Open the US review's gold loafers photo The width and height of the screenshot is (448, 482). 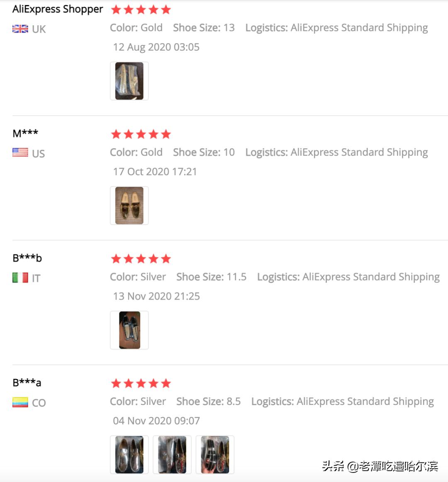tap(129, 206)
